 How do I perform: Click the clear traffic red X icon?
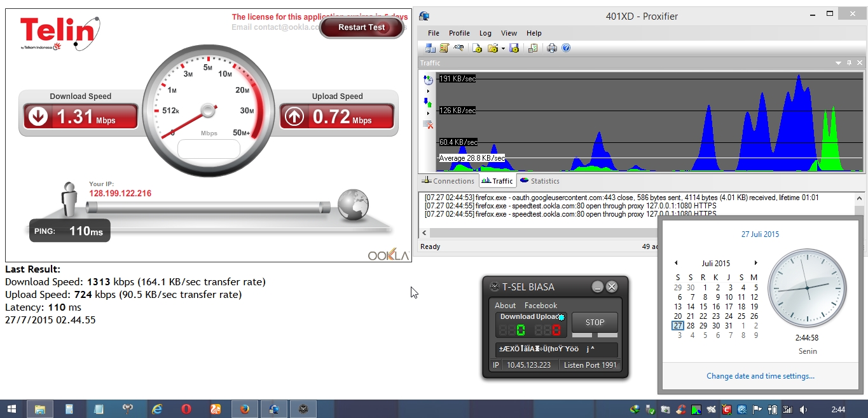[428, 125]
